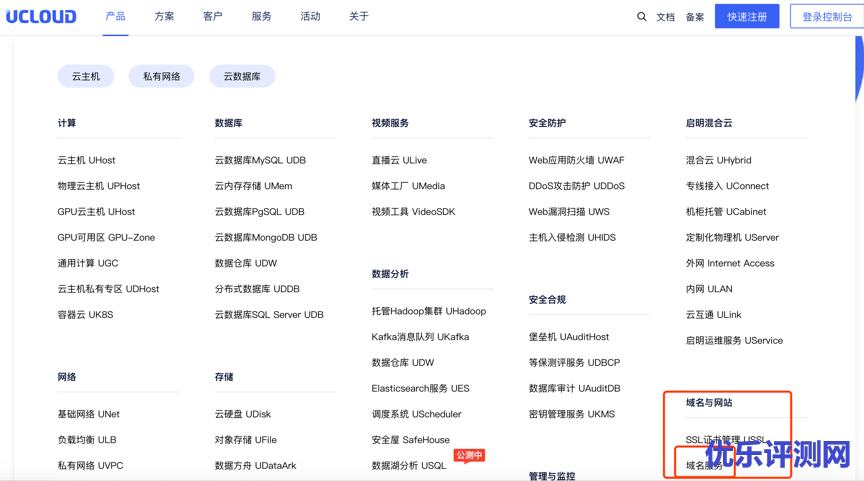Viewport: 864px width, 481px height.
Task: Open 堡垒机 UAuditHost link
Action: 568,337
